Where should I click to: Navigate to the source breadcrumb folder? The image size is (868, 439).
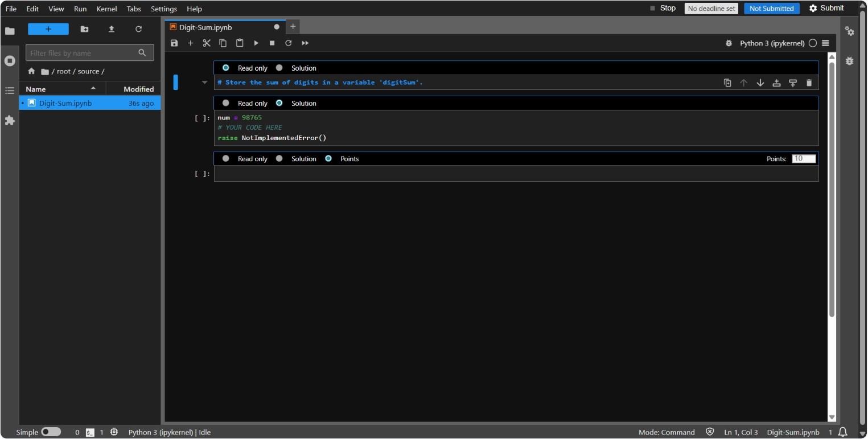pos(88,71)
